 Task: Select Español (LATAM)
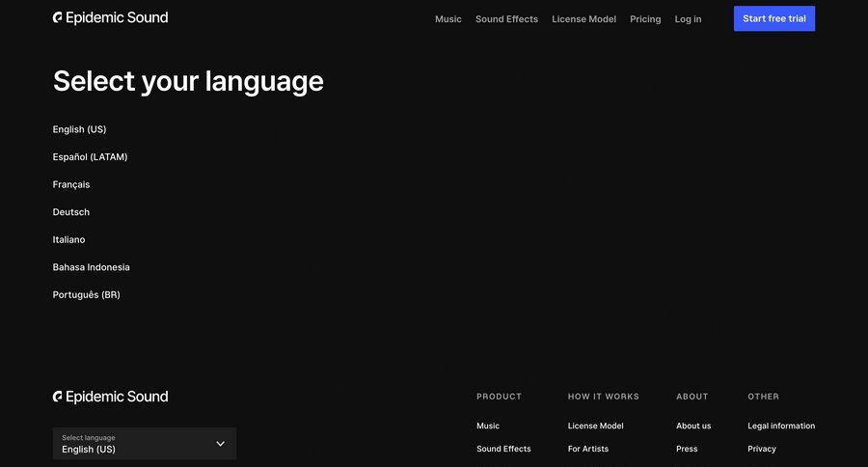[x=90, y=156]
